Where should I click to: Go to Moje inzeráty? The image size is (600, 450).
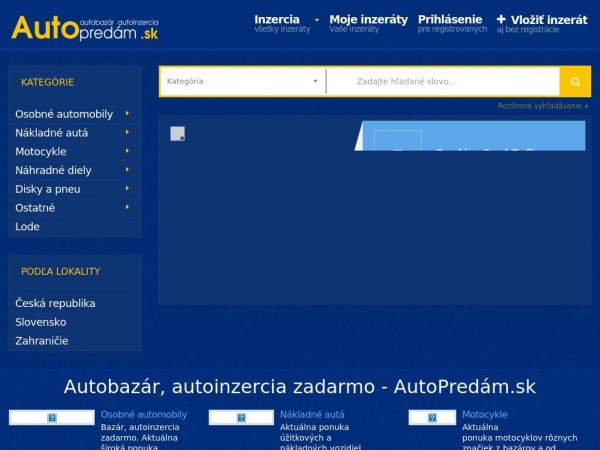pyautogui.click(x=368, y=23)
